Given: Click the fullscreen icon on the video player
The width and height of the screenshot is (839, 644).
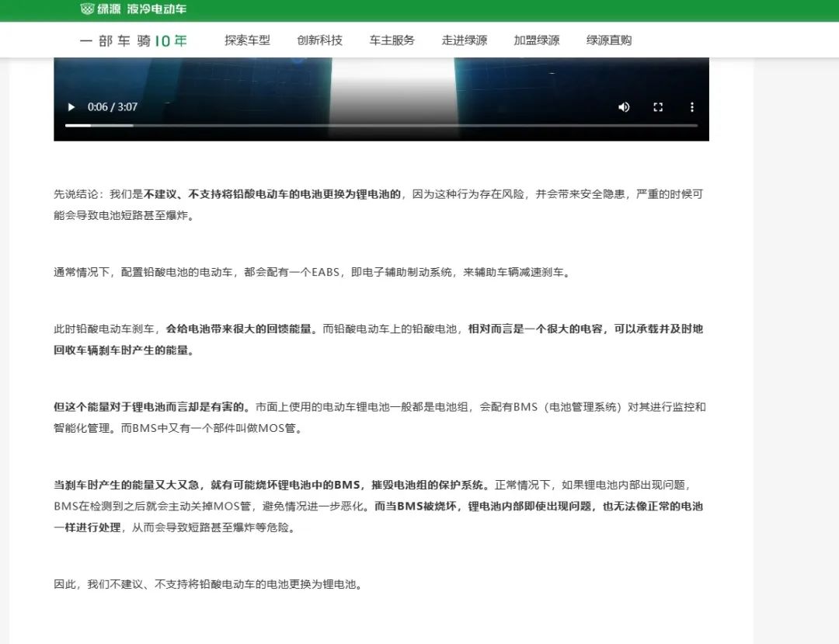Looking at the screenshot, I should [x=658, y=107].
